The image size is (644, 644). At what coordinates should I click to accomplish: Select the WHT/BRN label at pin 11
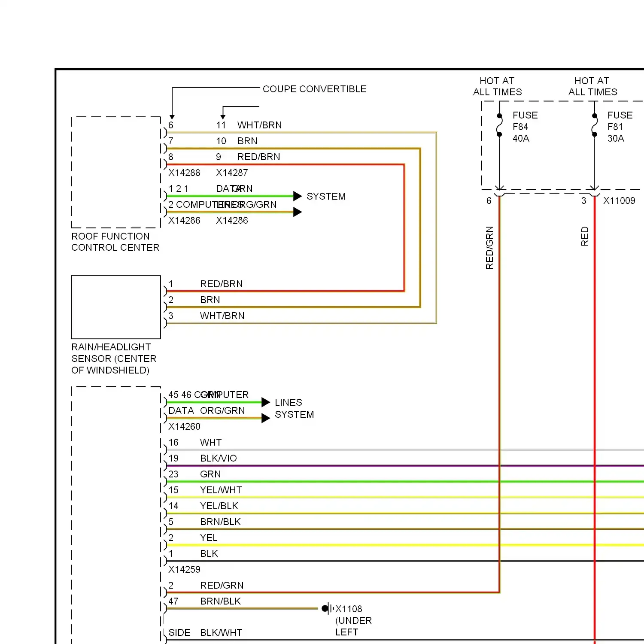click(260, 125)
